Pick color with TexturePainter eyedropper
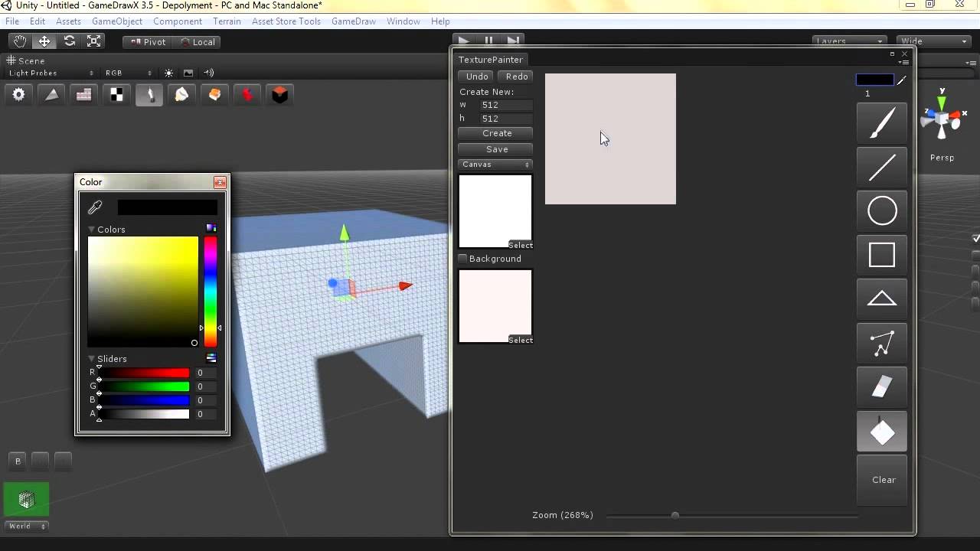This screenshot has width=980, height=551. point(902,80)
